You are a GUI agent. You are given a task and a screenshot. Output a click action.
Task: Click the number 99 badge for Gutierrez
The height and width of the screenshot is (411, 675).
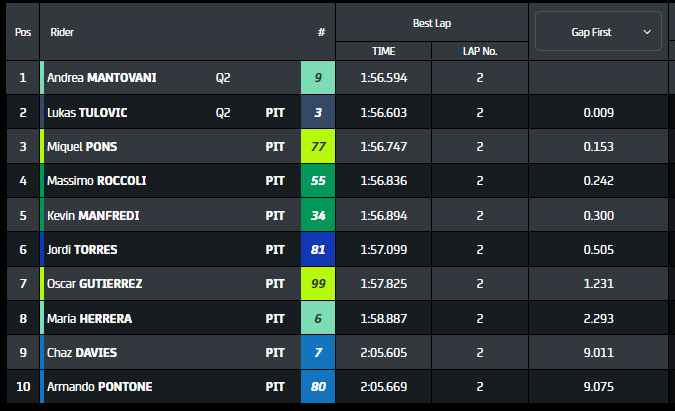click(x=317, y=284)
